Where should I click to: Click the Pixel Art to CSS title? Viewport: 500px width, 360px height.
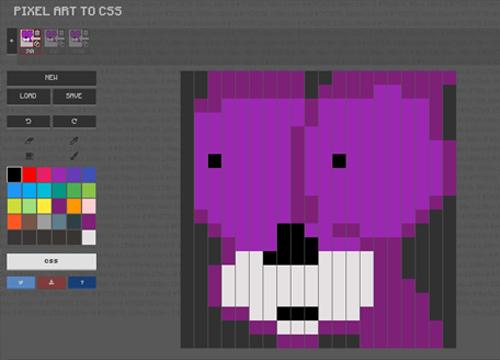coord(68,11)
